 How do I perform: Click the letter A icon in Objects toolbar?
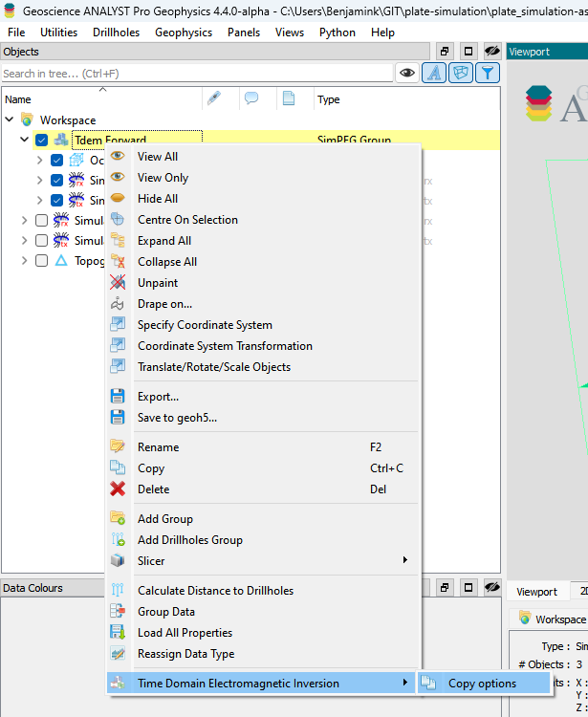pyautogui.click(x=434, y=73)
